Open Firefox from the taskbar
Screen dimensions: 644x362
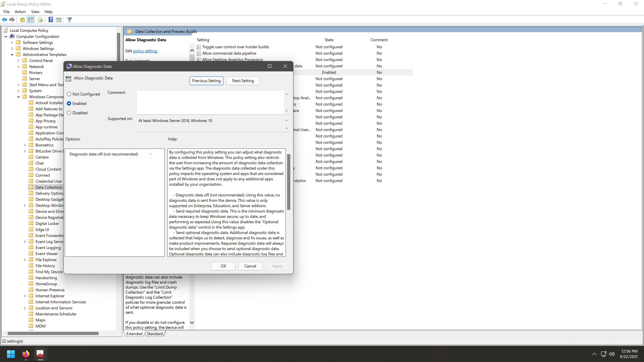tap(25, 354)
